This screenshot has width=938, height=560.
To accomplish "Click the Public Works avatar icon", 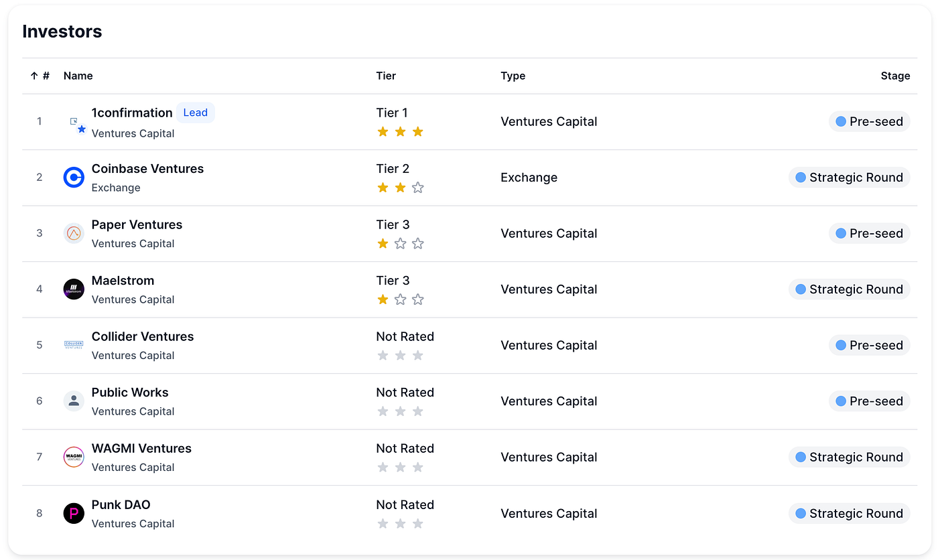I will (x=74, y=401).
